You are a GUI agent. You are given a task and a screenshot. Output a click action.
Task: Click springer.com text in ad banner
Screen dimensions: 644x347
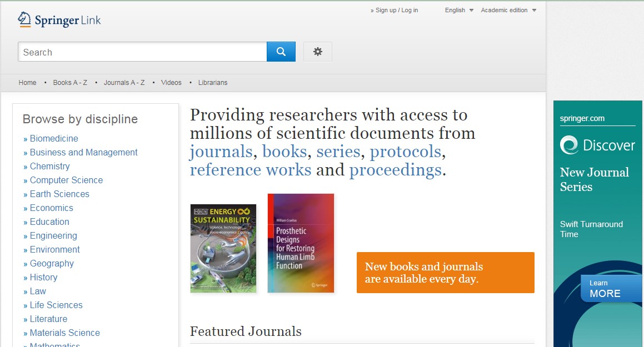(x=582, y=119)
